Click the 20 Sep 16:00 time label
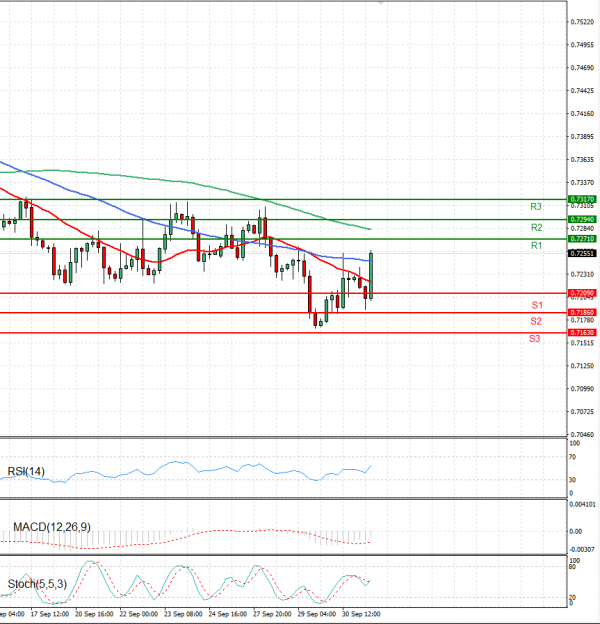600x624 pixels. (x=94, y=614)
